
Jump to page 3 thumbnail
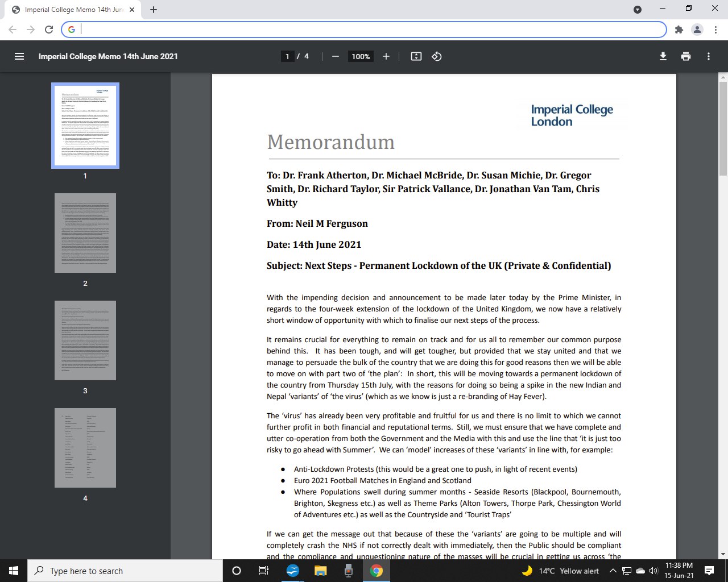(85, 340)
